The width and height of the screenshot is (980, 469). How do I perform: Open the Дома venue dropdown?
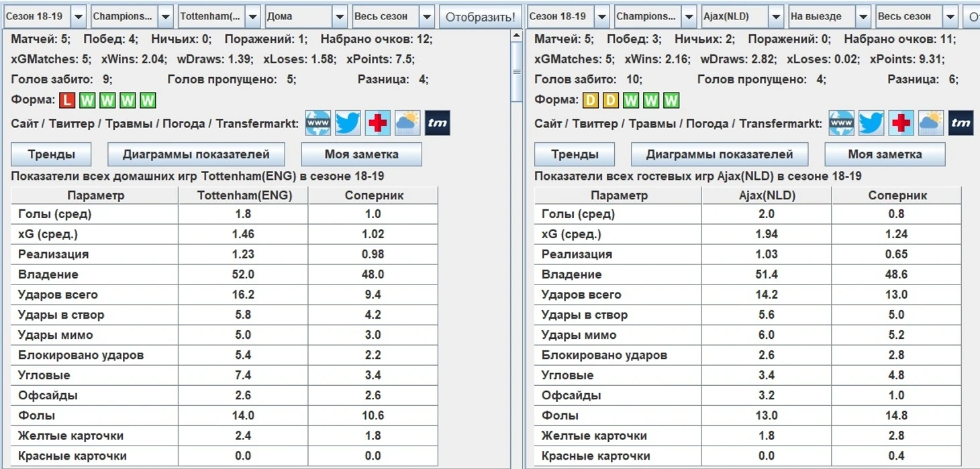pos(306,16)
